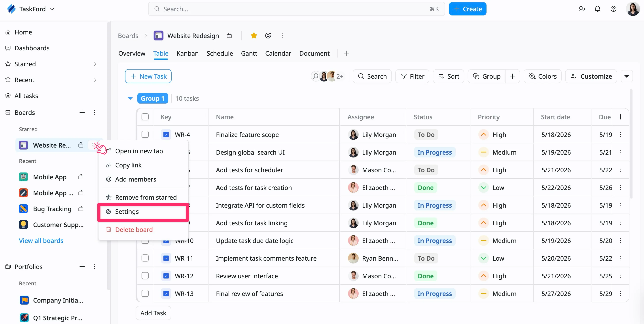Click the lock icon beside Website Redesign title

(x=229, y=36)
